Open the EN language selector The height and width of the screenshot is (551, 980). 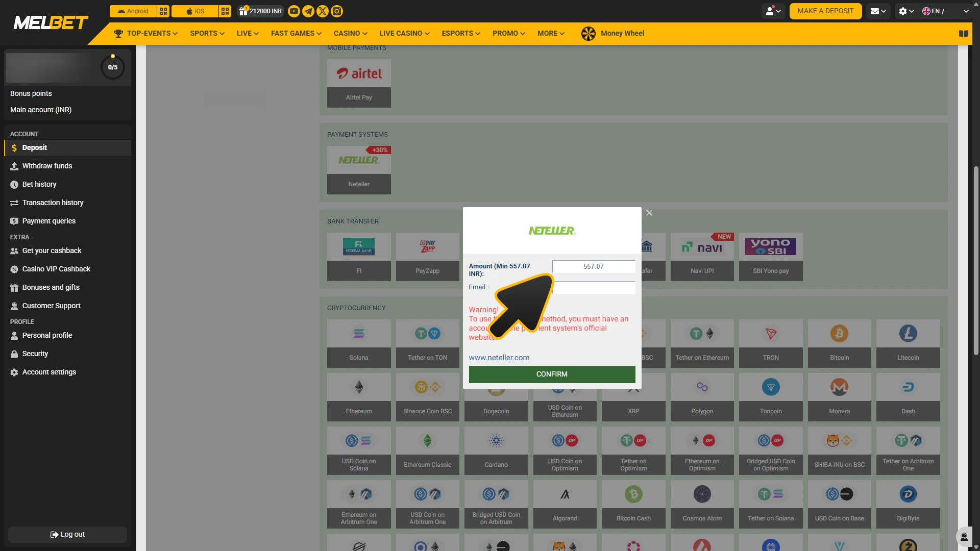(x=945, y=11)
